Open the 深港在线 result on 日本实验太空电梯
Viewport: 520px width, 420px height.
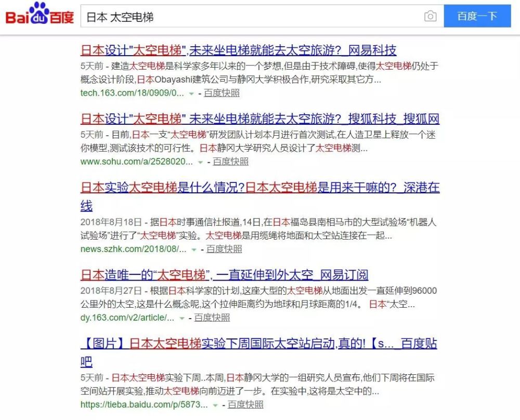260,196
